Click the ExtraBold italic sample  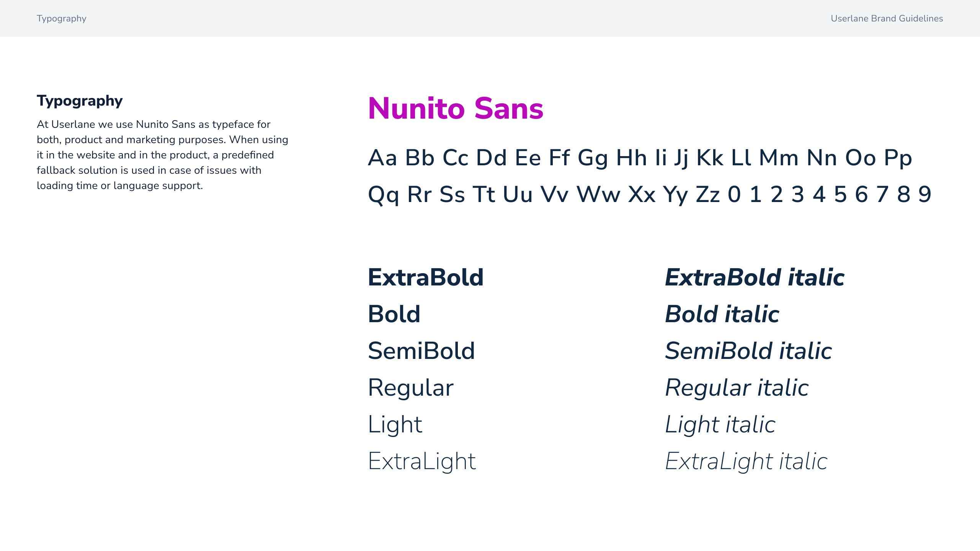tap(755, 277)
